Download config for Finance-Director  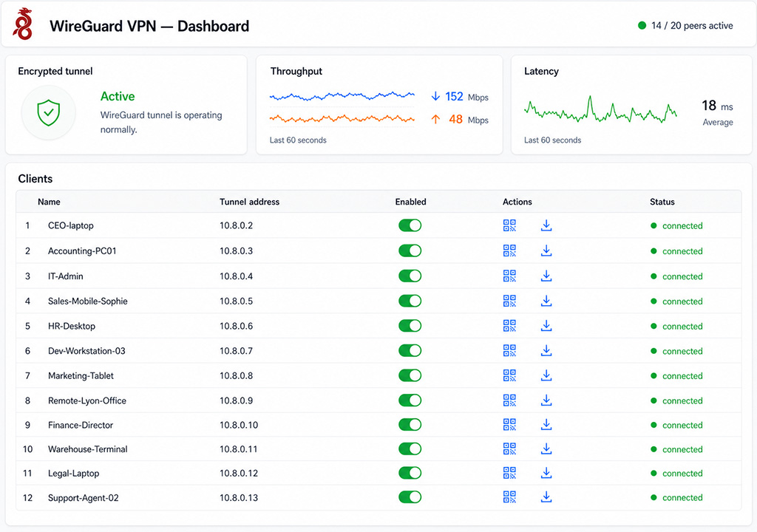click(x=546, y=424)
